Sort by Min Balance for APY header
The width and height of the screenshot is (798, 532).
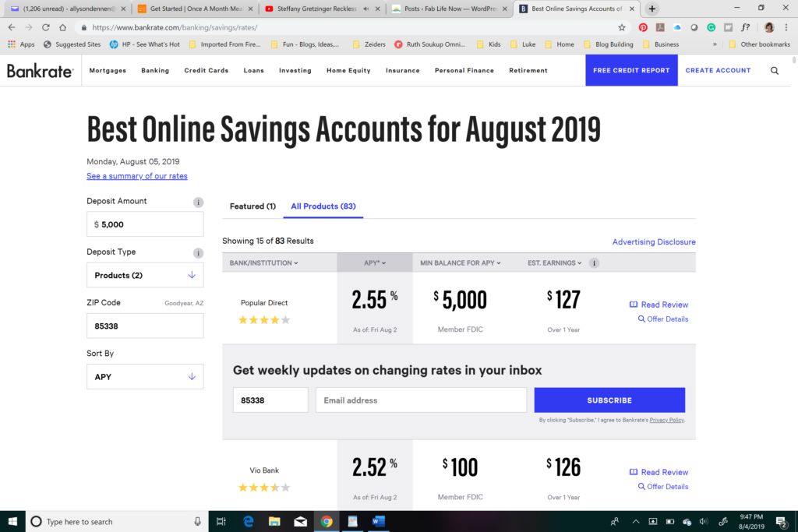[x=460, y=263]
